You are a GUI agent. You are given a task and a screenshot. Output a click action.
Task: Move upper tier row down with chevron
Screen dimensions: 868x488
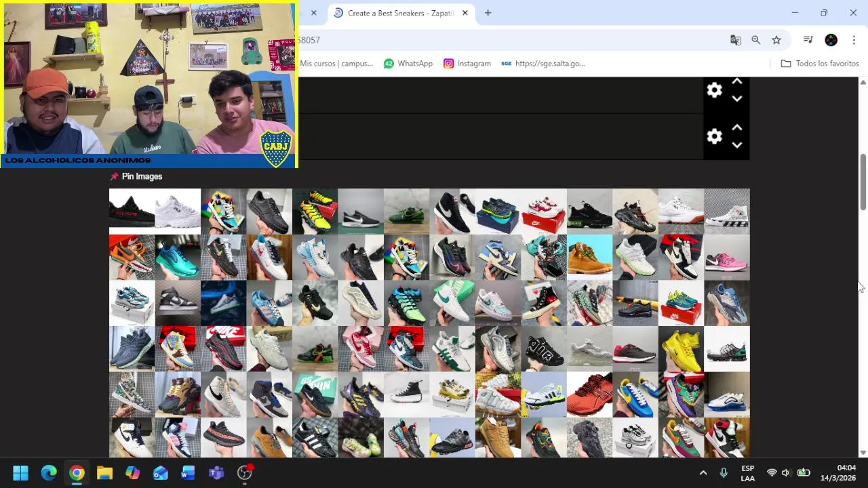pyautogui.click(x=737, y=99)
